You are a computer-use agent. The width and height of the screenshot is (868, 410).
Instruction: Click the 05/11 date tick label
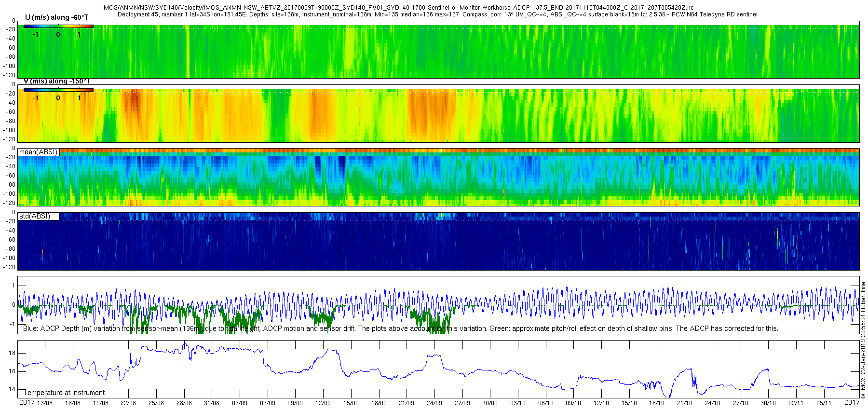coord(824,403)
